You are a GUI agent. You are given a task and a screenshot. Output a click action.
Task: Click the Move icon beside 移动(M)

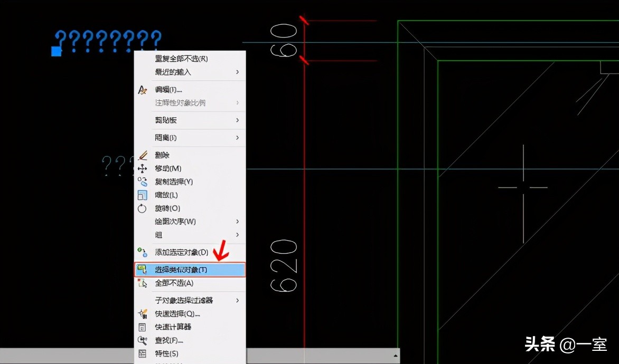click(x=142, y=168)
